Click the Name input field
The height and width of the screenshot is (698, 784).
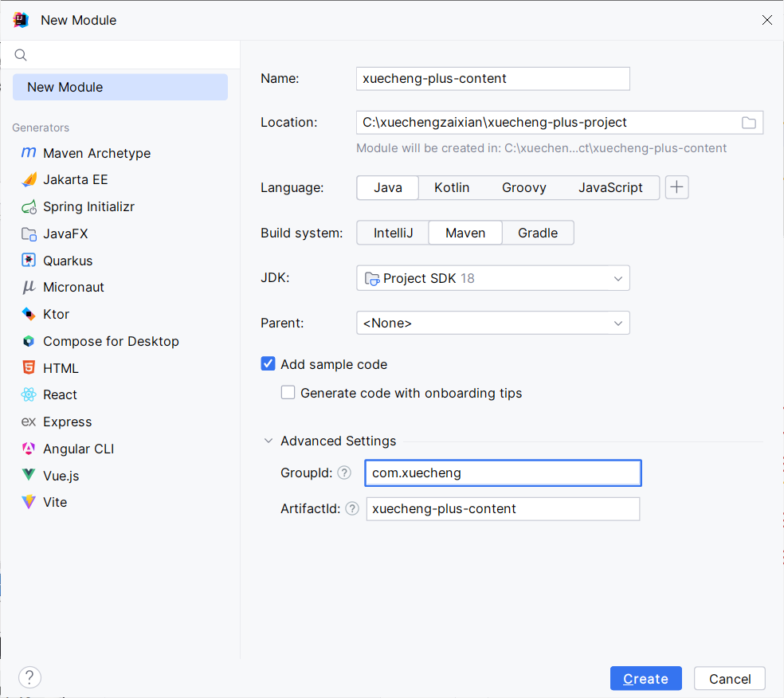(493, 79)
